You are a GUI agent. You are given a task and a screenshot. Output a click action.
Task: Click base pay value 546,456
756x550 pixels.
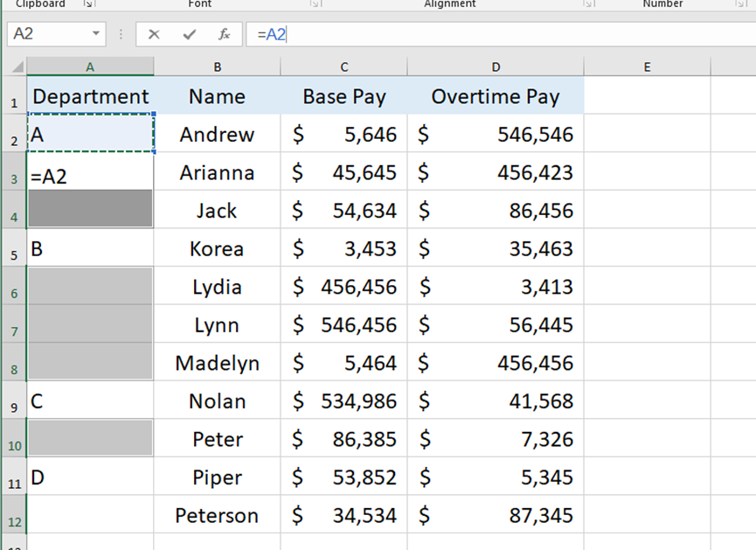click(x=358, y=324)
